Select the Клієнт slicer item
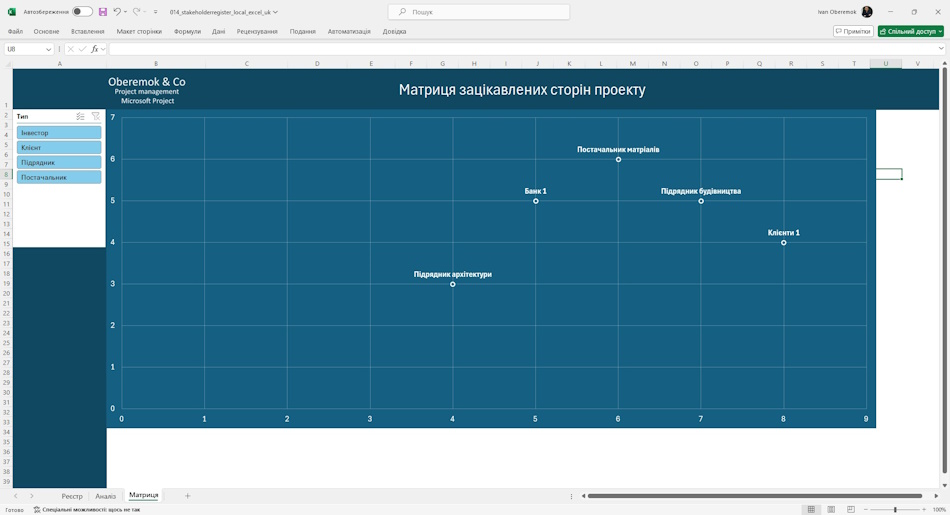The width and height of the screenshot is (950, 515). point(59,147)
